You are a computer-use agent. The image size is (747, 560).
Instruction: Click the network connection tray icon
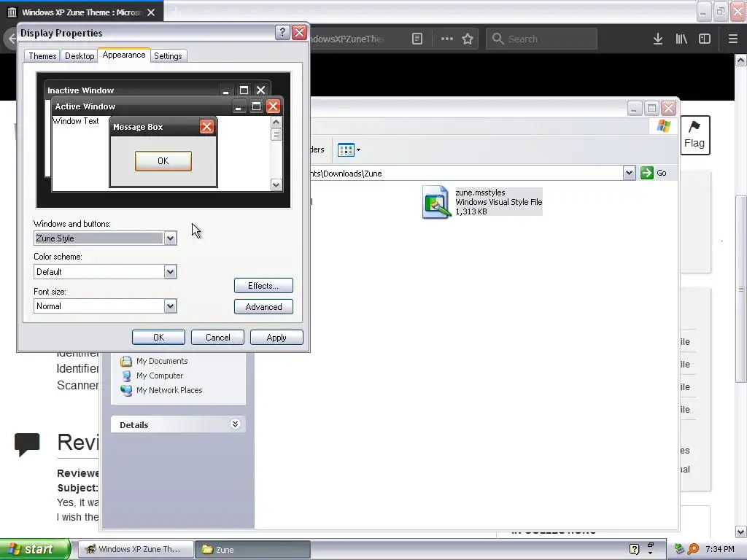pyautogui.click(x=680, y=550)
